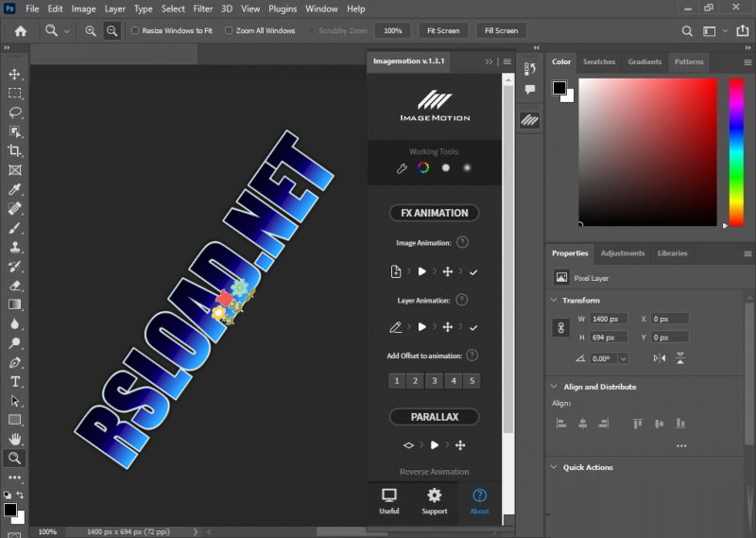Switch to the Adjustments tab

pyautogui.click(x=623, y=253)
